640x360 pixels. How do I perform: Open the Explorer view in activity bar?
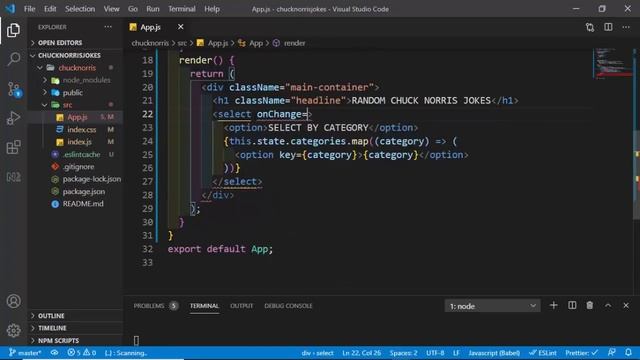(13, 30)
